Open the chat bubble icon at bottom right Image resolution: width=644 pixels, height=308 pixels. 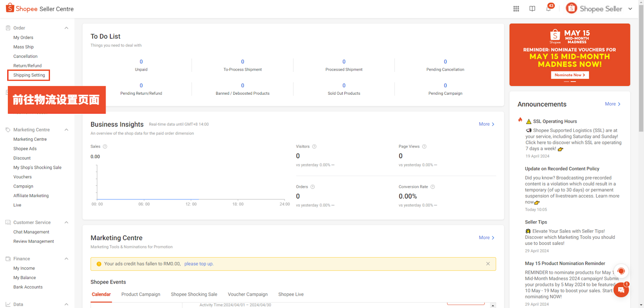pos(621,289)
